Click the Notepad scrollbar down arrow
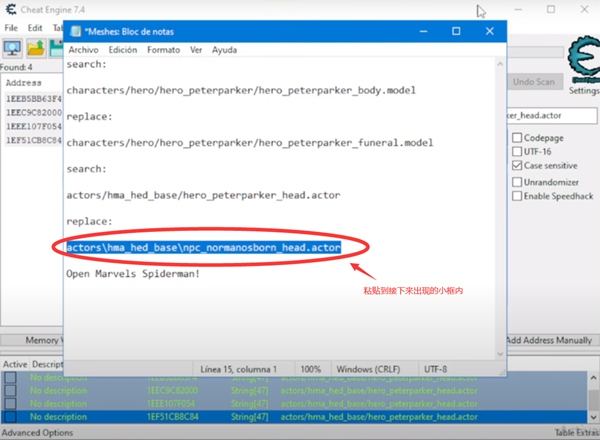 point(500,354)
